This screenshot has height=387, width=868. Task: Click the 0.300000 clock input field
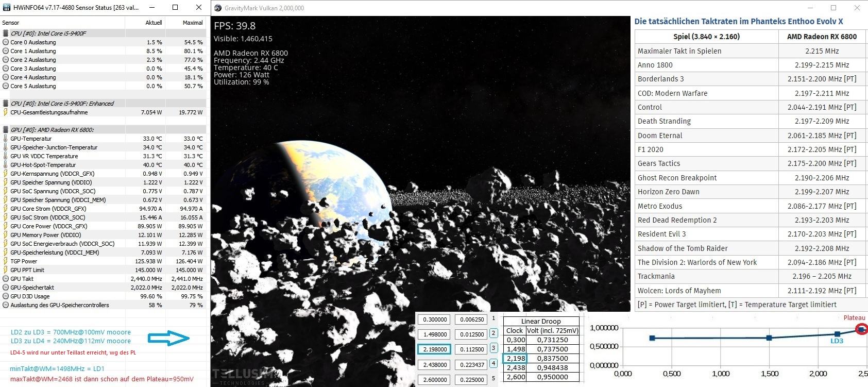click(x=434, y=319)
